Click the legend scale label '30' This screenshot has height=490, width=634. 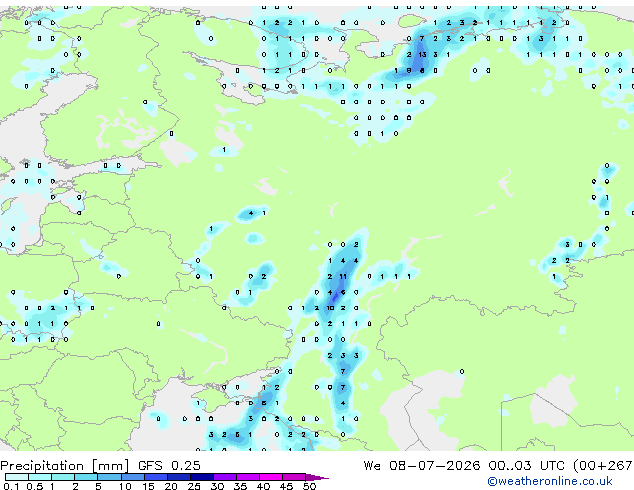point(217,486)
